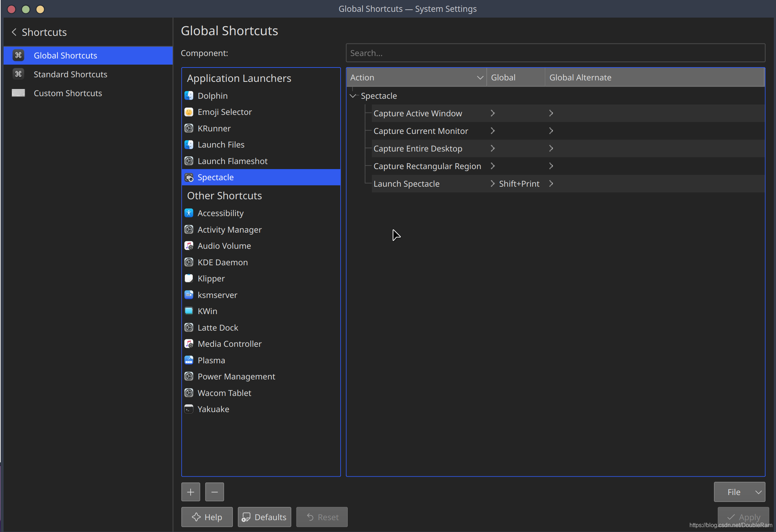Select Custom Shortcuts in sidebar

click(88, 93)
